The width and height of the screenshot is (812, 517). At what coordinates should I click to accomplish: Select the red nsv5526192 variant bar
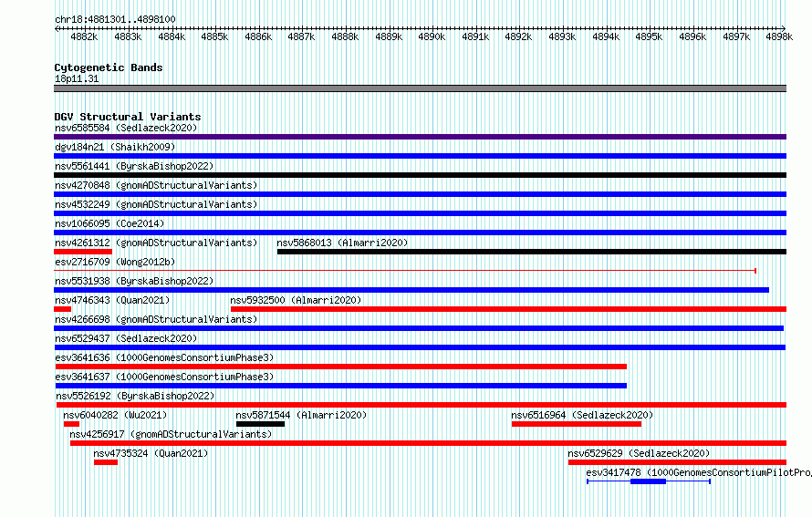tap(422, 405)
